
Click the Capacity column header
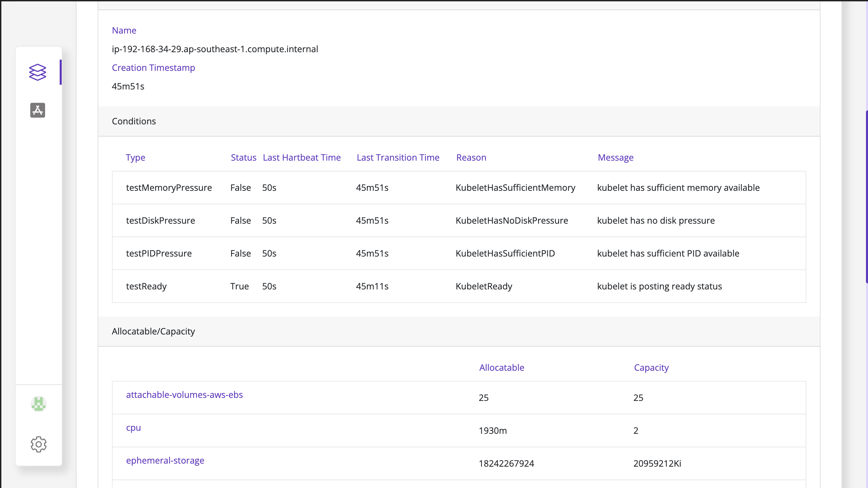coord(651,368)
